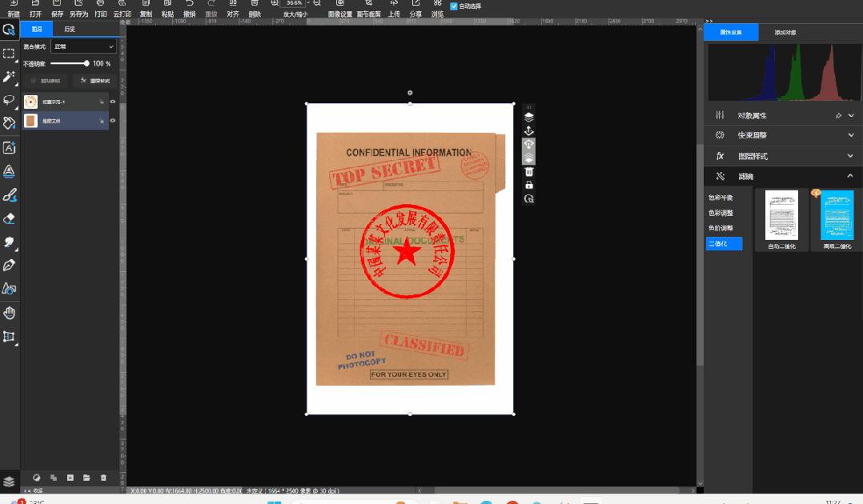Click the trash icon in floating canvas toolbar
Viewport: 863px width, 504px height.
(528, 172)
